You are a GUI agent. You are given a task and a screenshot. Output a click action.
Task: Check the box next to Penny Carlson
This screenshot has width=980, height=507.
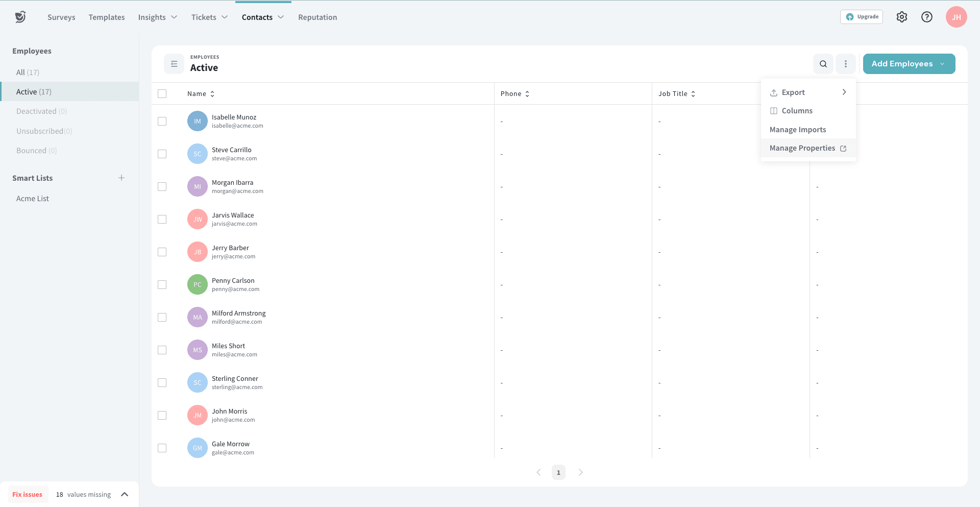tap(162, 284)
